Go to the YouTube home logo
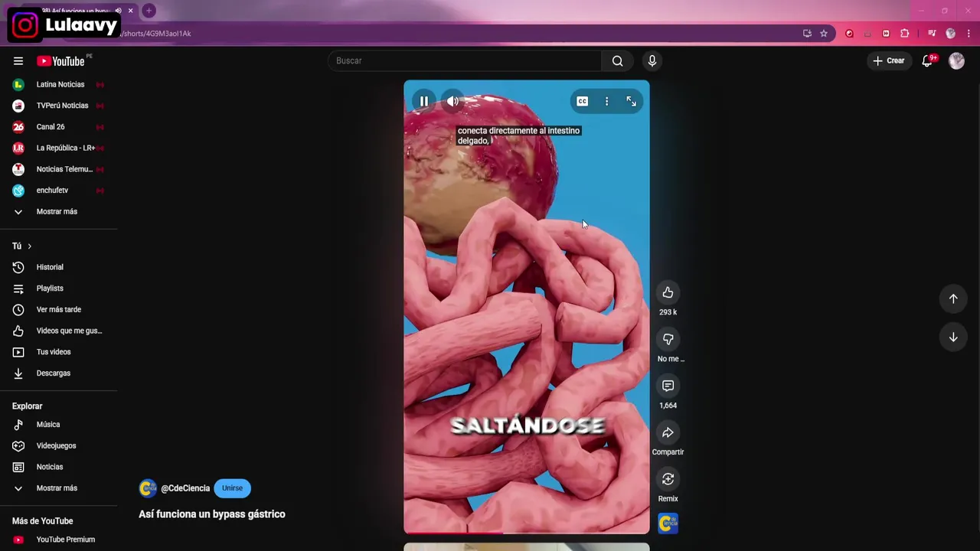Viewport: 980px width, 551px height. (60, 61)
